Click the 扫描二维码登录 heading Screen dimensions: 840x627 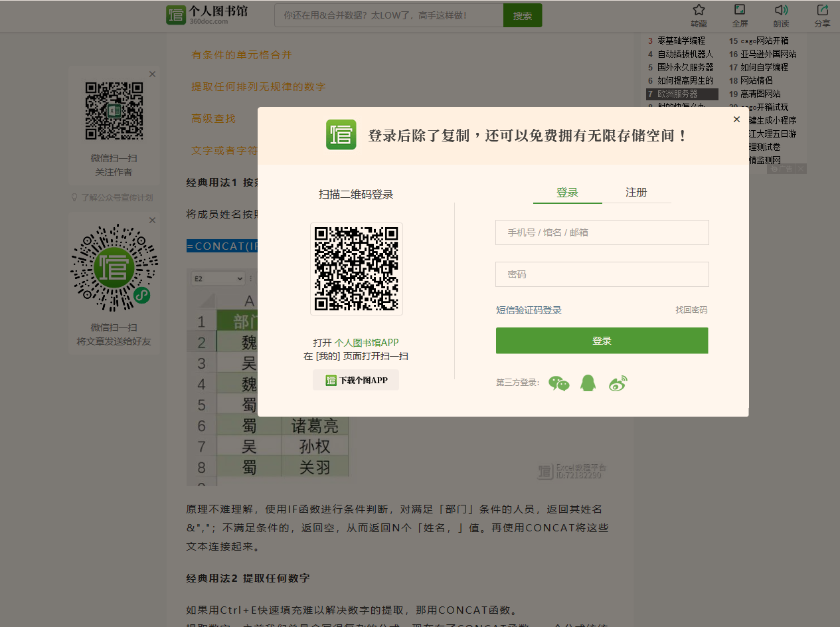pos(356,195)
